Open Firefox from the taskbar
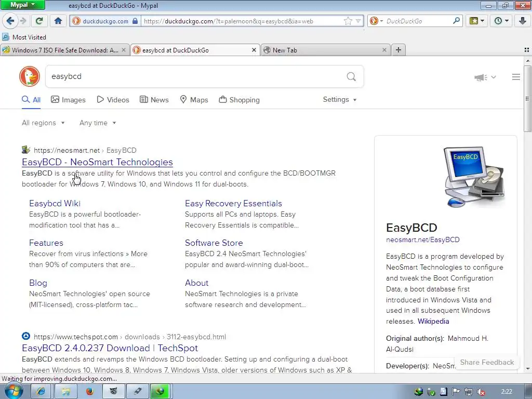The height and width of the screenshot is (399, 532). pos(89,392)
